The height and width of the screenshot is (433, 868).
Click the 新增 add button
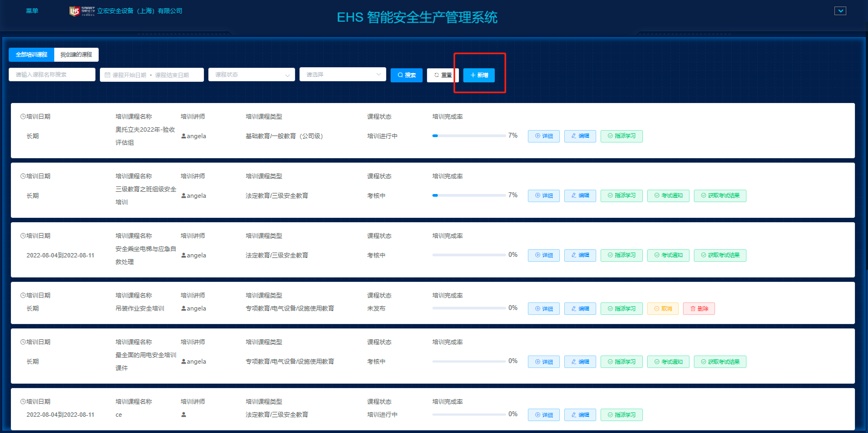(479, 75)
